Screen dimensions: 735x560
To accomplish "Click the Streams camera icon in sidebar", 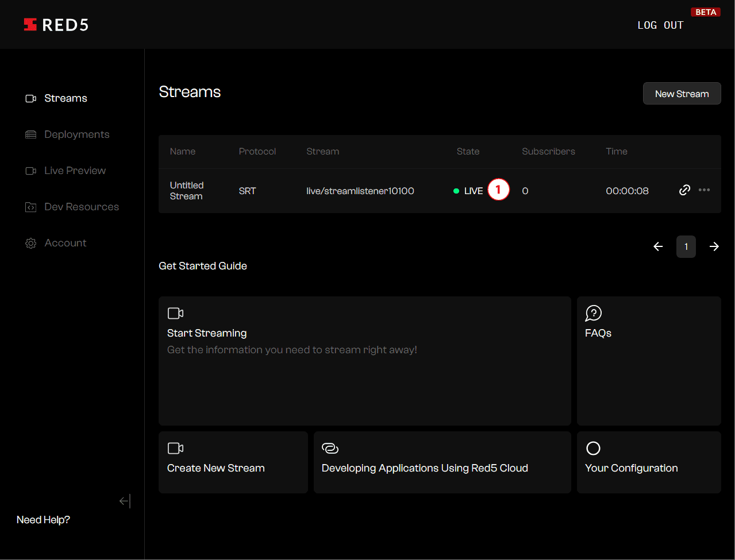I will pos(31,99).
